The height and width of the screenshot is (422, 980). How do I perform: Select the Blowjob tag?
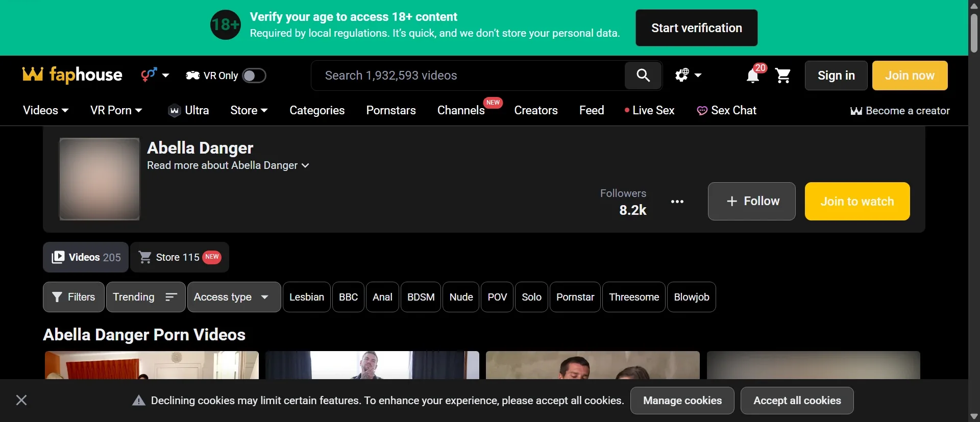(x=692, y=297)
